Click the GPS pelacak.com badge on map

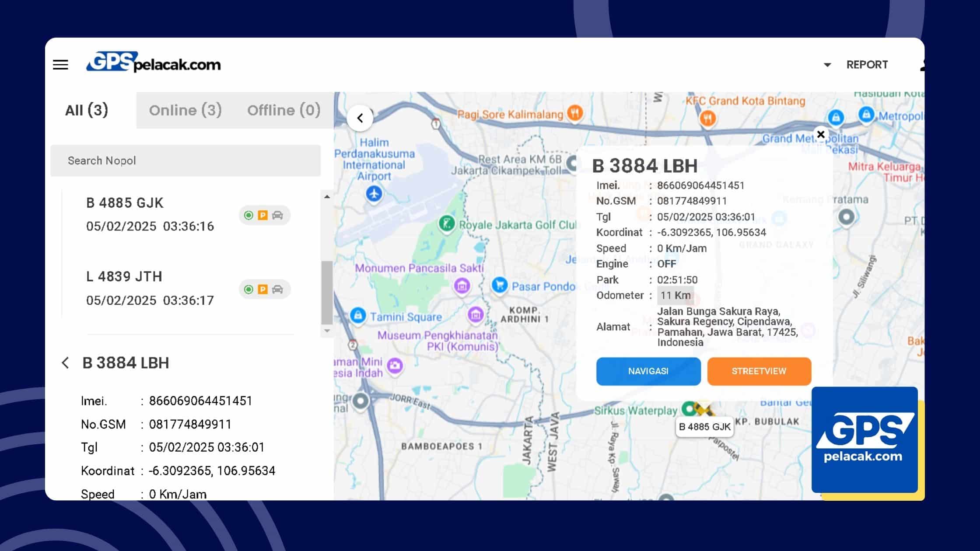click(864, 439)
